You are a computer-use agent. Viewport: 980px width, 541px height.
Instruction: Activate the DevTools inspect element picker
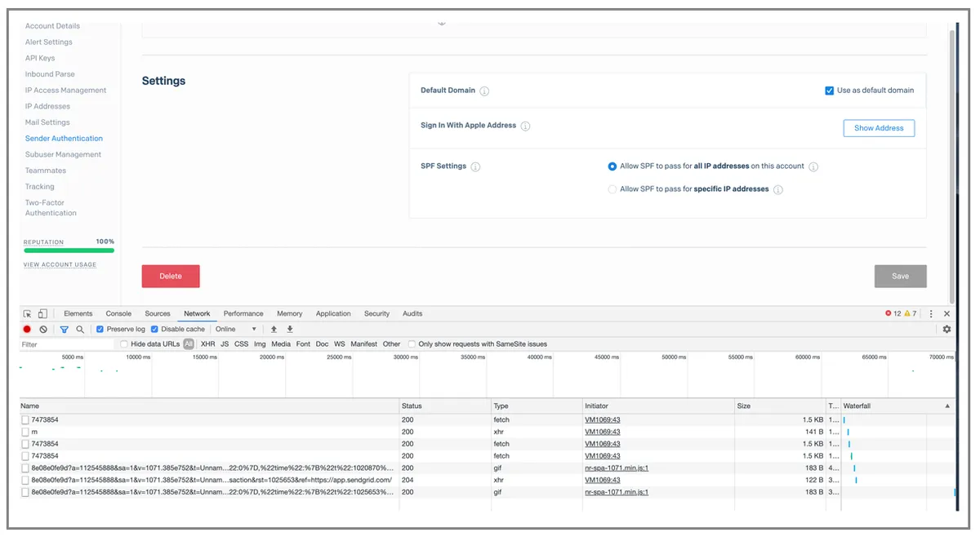[x=27, y=313]
